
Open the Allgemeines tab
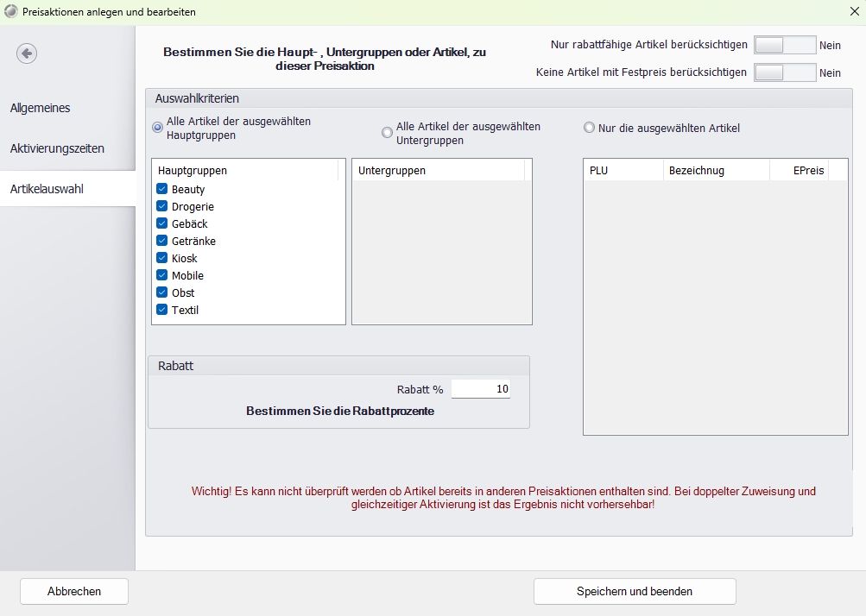tap(41, 108)
